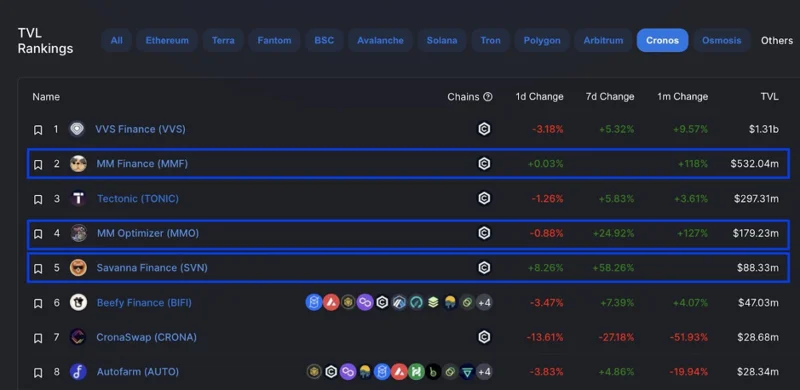Open Savanna Finance (SVN) page
Screen dimensions: 800x390
coord(152,268)
